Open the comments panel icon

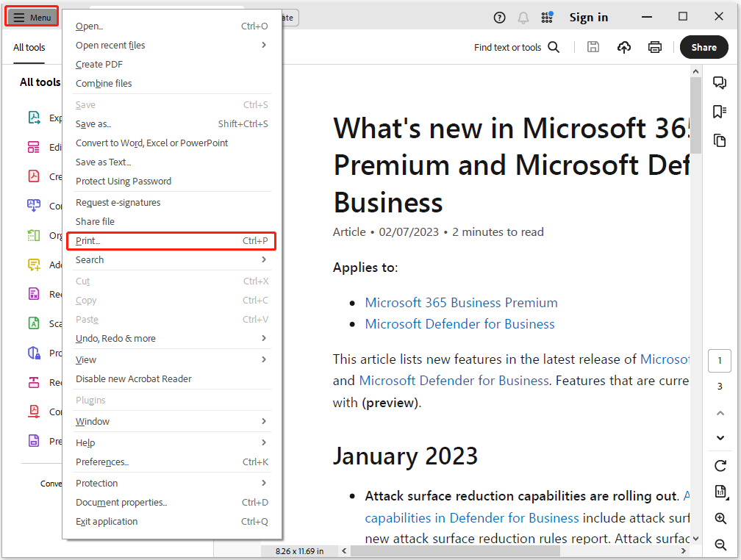(x=720, y=83)
